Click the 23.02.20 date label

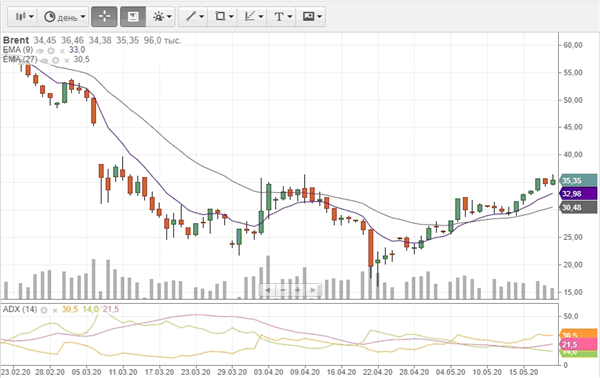[x=15, y=372]
